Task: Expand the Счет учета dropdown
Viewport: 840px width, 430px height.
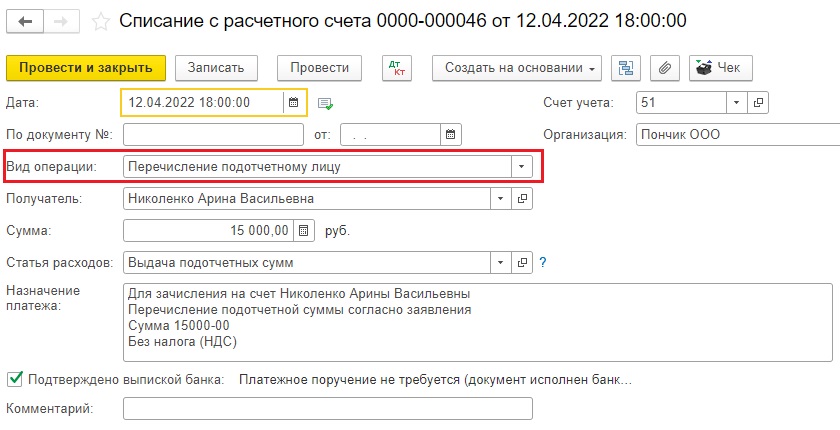Action: tap(737, 102)
